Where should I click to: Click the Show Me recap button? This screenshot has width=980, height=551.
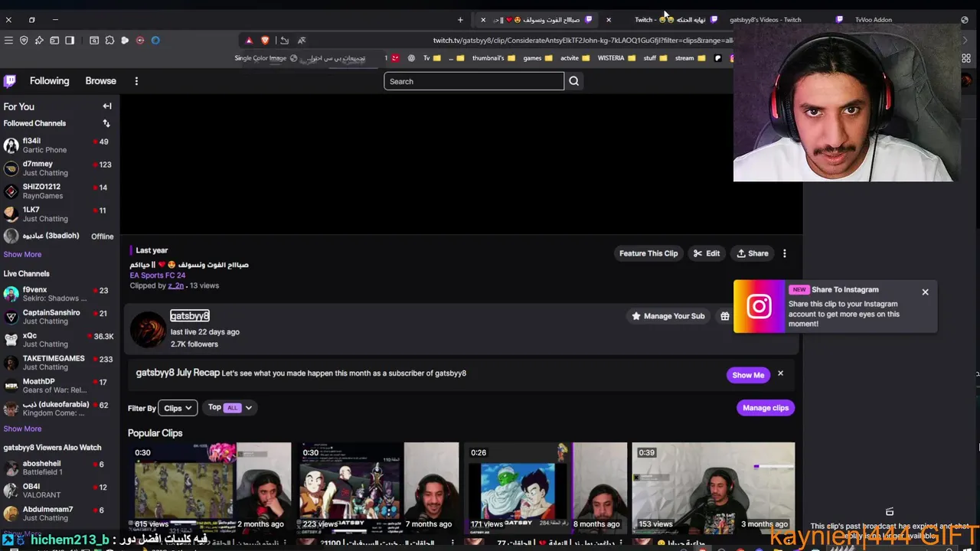tap(748, 375)
